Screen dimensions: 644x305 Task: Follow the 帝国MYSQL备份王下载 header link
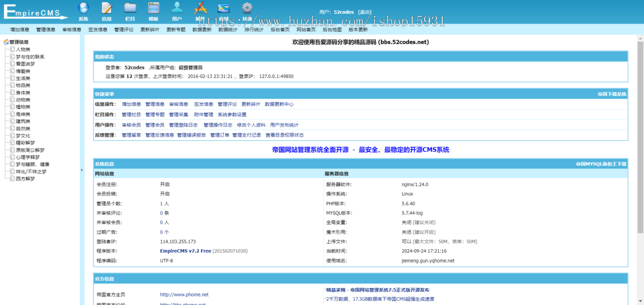coord(601,164)
